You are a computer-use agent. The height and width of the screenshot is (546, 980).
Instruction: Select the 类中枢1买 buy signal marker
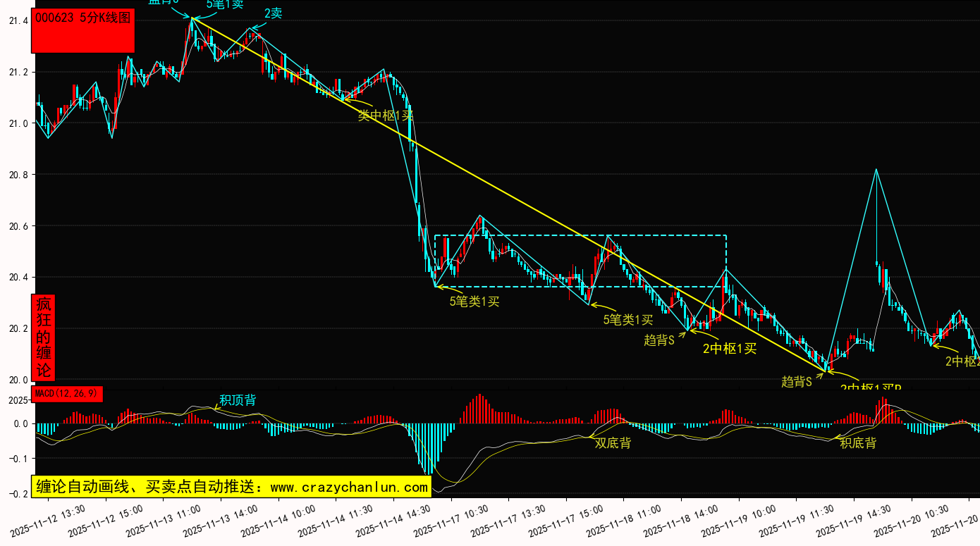[x=385, y=116]
